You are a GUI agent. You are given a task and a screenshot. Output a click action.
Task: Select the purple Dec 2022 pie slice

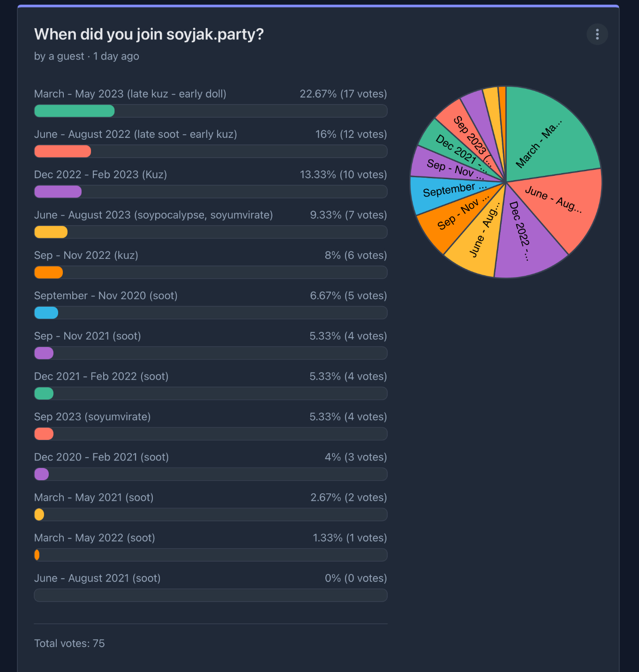pos(525,239)
